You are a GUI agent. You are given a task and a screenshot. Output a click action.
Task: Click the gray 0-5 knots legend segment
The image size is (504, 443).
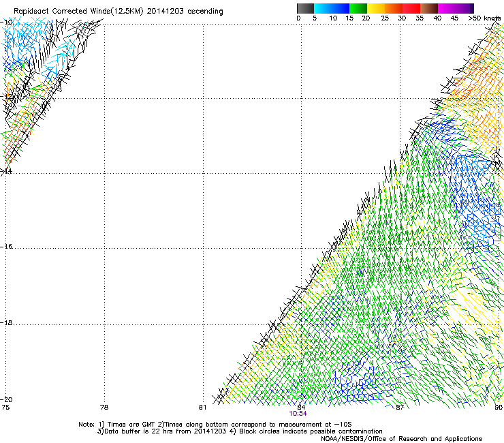(305, 8)
